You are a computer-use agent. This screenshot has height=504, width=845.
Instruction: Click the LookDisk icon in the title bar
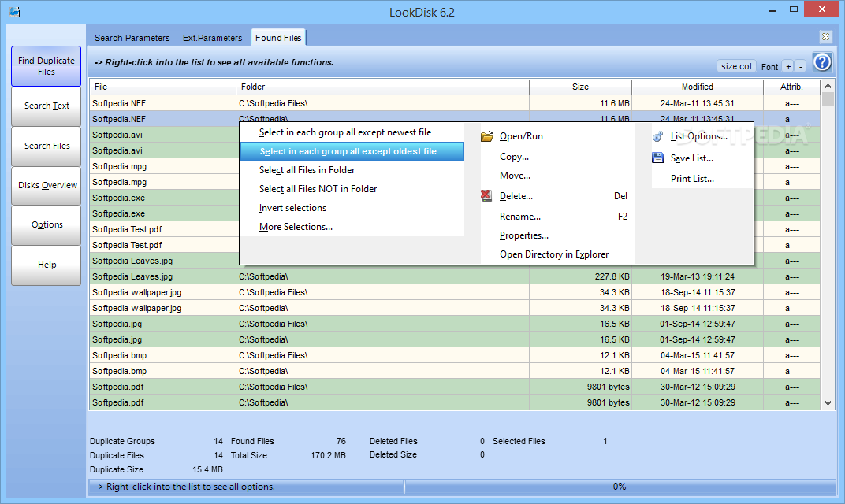pos(13,12)
